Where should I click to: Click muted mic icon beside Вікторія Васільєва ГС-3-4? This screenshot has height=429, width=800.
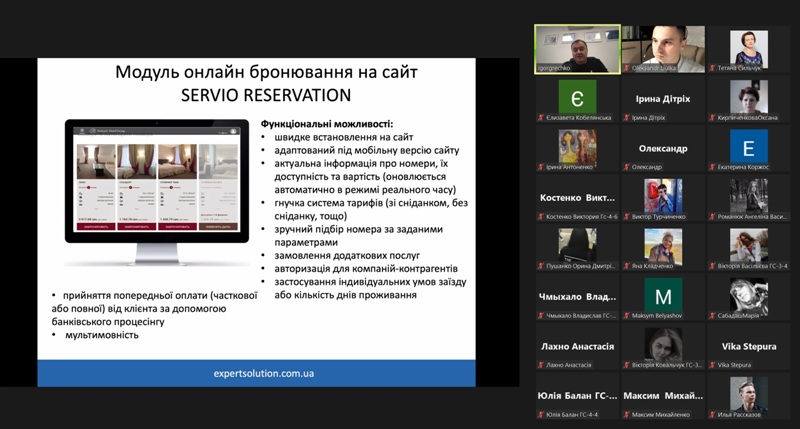point(712,266)
